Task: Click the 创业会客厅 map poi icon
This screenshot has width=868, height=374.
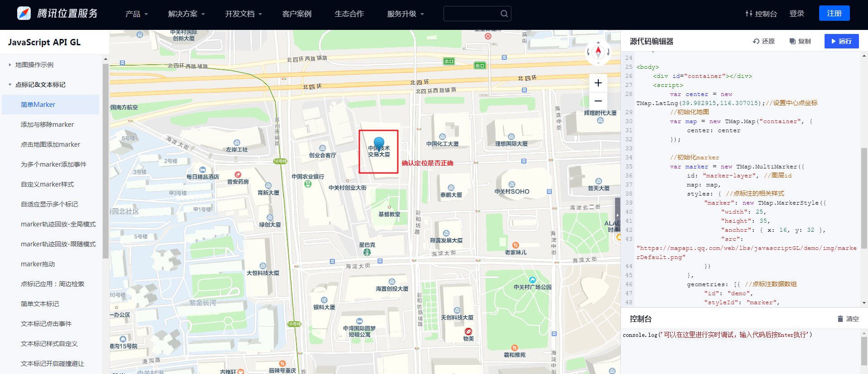Action: (323, 148)
